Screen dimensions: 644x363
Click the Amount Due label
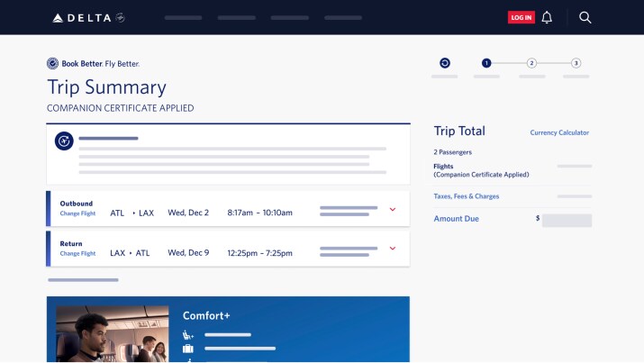tap(457, 219)
